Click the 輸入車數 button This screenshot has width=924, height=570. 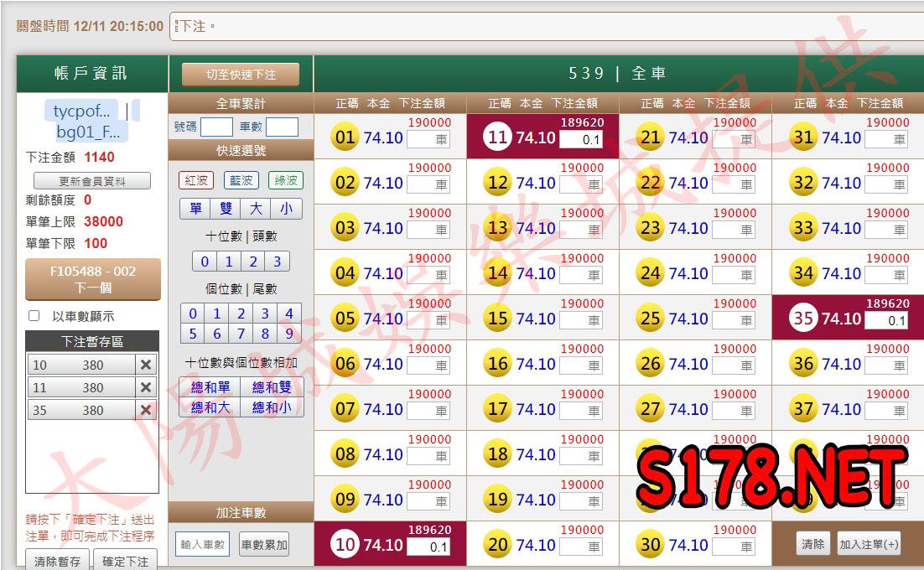203,545
